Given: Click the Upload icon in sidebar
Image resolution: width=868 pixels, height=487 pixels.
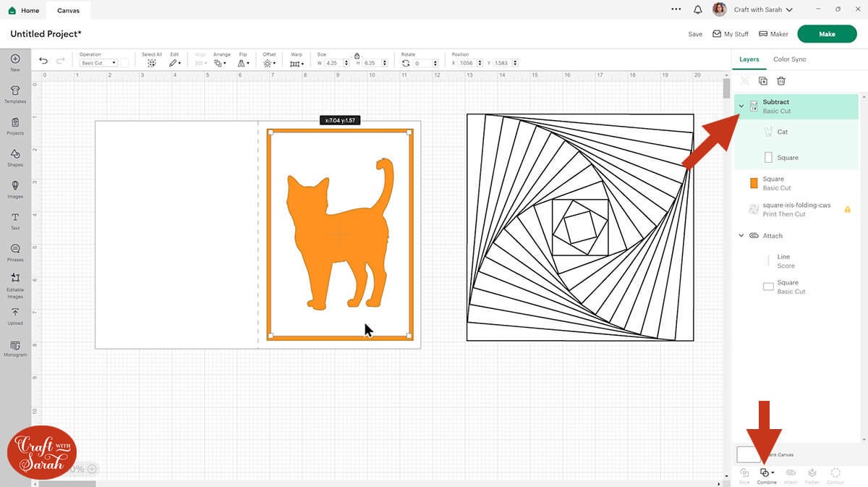Looking at the screenshot, I should click(15, 315).
